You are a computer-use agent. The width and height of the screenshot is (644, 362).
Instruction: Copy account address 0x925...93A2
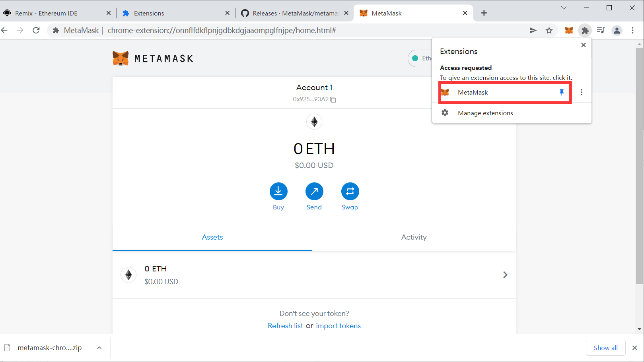tap(314, 99)
